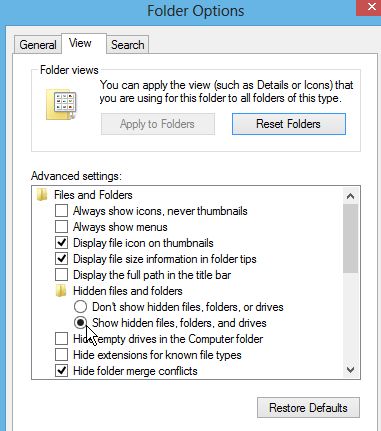
Task: Click the Advanced settings label
Action: (76, 176)
